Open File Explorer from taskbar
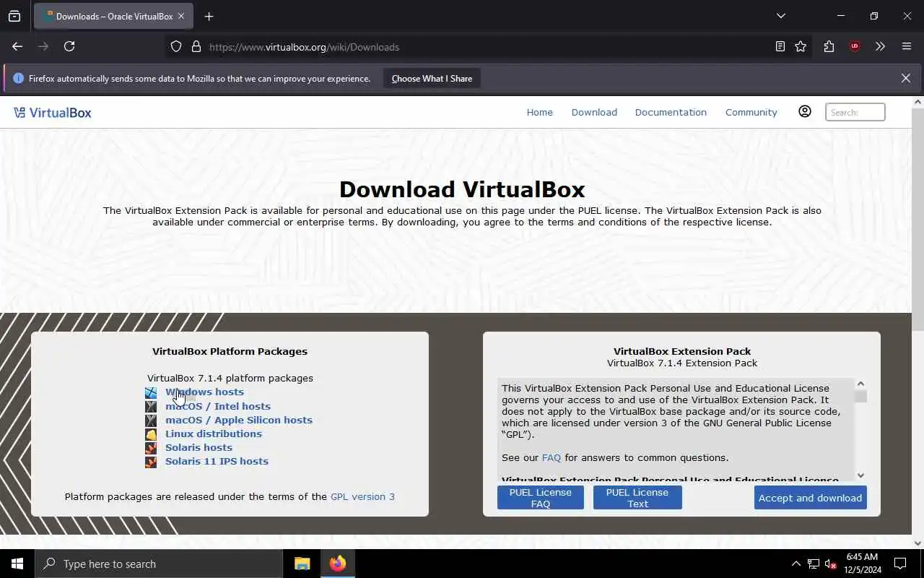 (302, 564)
